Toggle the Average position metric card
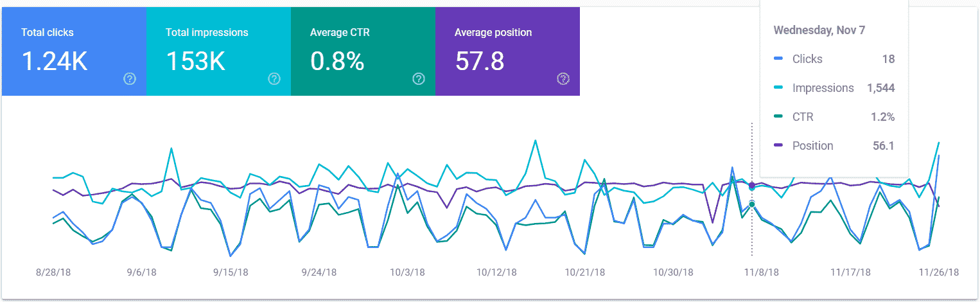The image size is (980, 302). pyautogui.click(x=507, y=51)
